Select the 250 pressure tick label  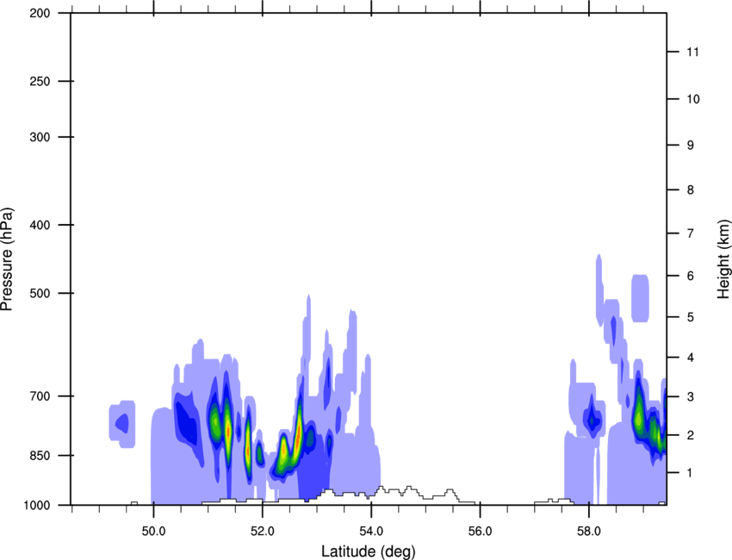[x=40, y=81]
